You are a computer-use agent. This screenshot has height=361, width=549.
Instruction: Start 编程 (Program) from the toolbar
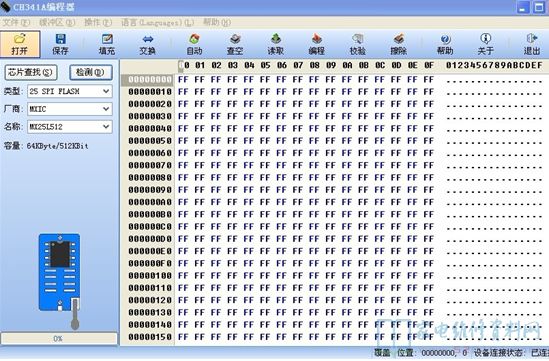(x=317, y=44)
